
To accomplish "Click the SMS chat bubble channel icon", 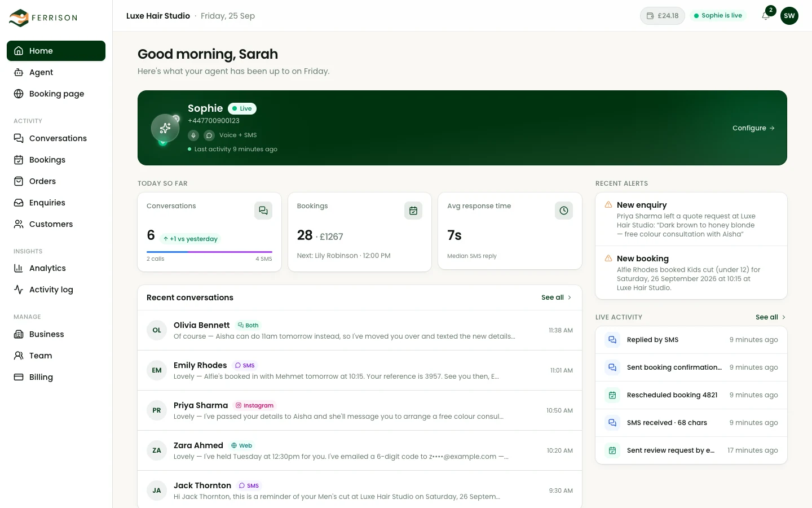I will [x=209, y=135].
